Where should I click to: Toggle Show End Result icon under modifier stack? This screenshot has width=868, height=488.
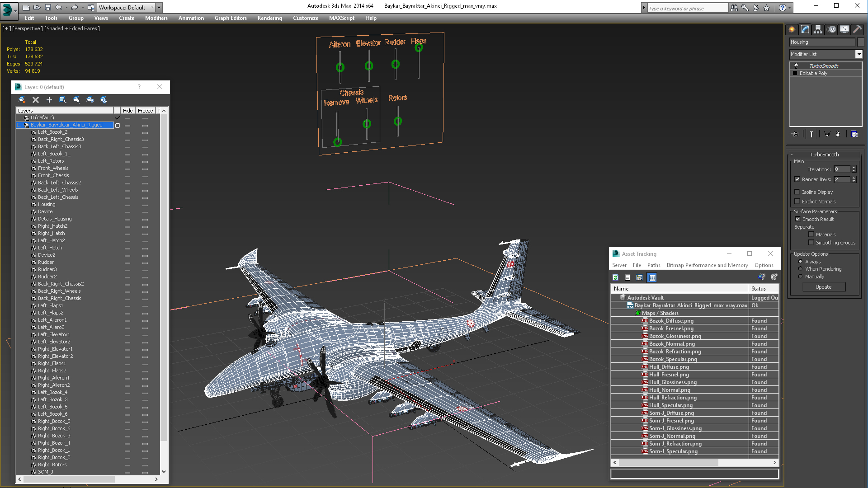(811, 134)
